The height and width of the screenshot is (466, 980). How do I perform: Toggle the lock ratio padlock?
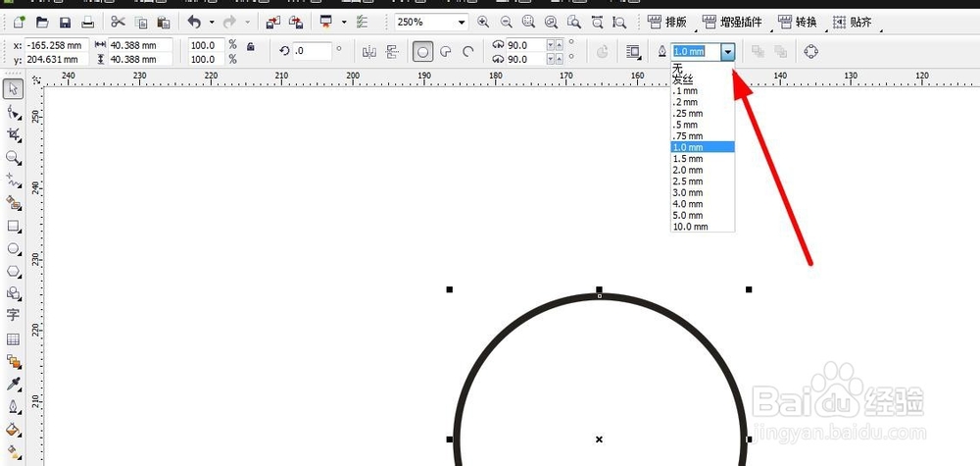pyautogui.click(x=251, y=46)
